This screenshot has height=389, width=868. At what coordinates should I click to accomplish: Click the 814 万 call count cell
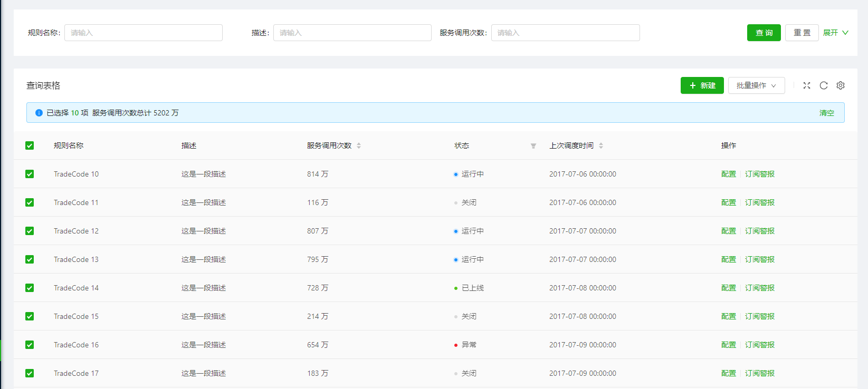pos(318,174)
